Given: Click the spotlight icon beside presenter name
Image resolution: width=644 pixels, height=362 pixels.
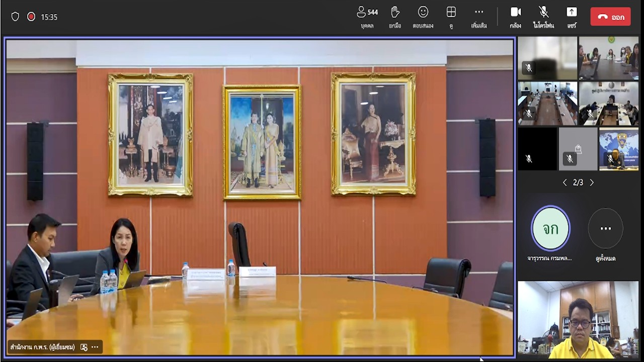Looking at the screenshot, I should (84, 347).
